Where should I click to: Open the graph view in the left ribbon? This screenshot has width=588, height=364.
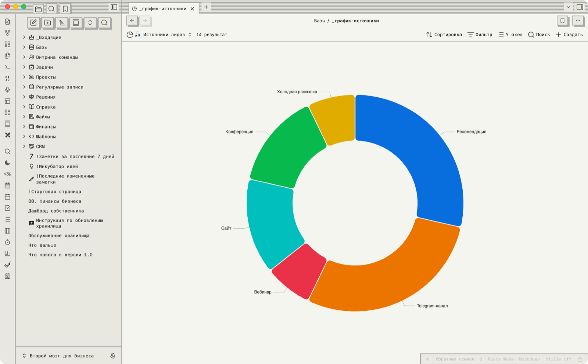coord(7,33)
